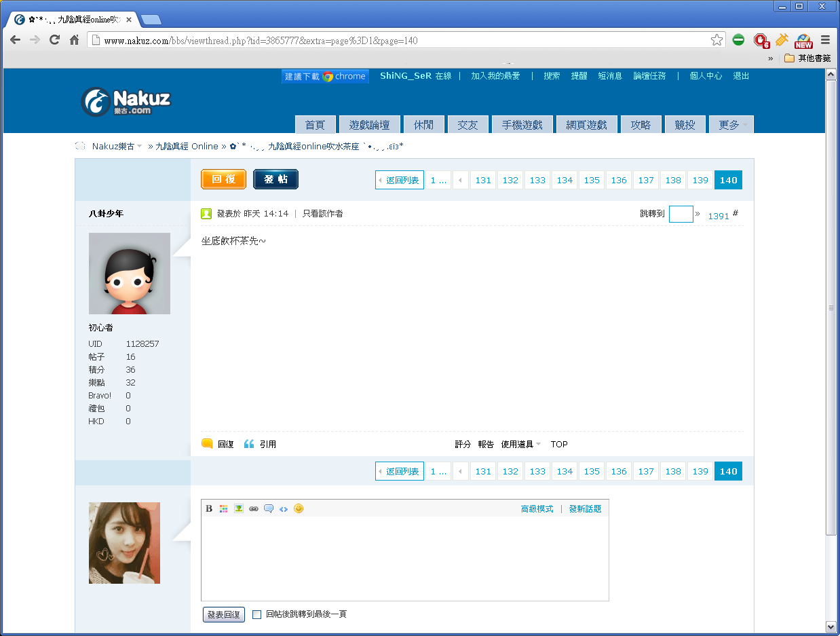Click 加入我的最愛 in top bar
The image size is (840, 636).
[x=495, y=76]
